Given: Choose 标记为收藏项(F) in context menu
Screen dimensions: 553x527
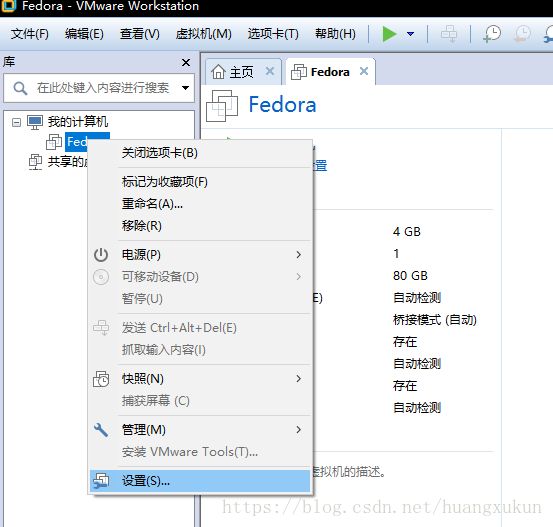Looking at the screenshot, I should point(200,182).
